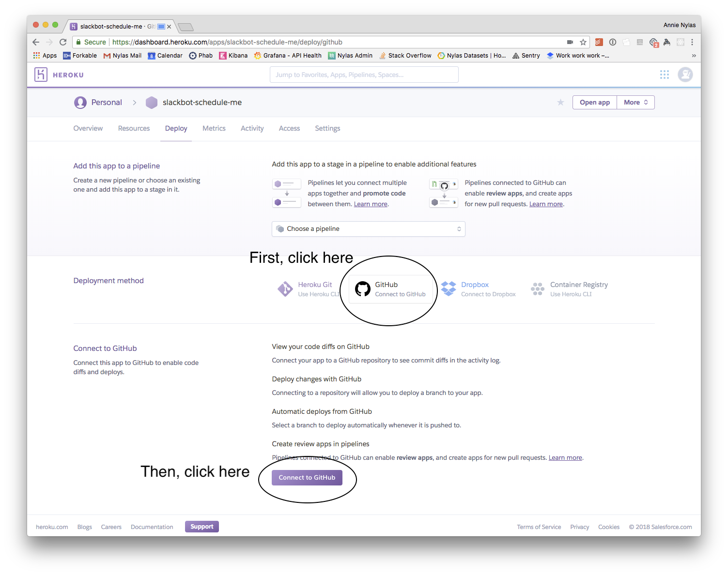This screenshot has height=575, width=728.
Task: Click the Open app button
Action: (595, 102)
